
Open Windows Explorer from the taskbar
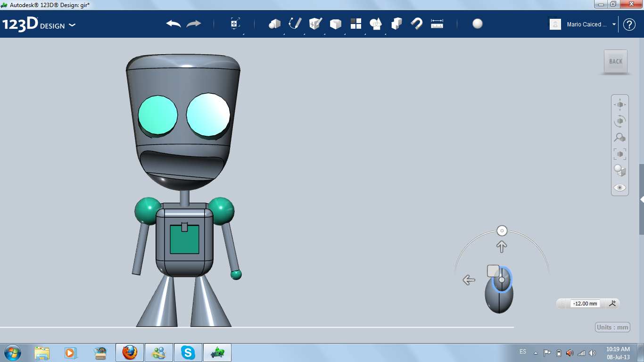(42, 353)
